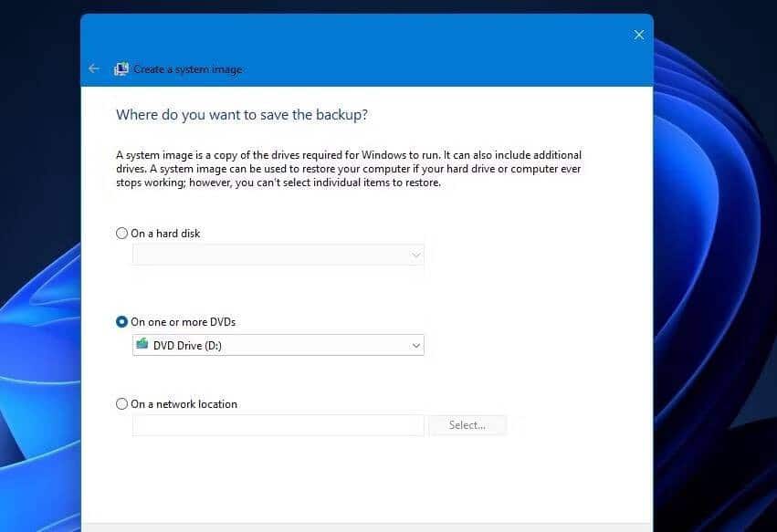The image size is (777, 532).
Task: Click the chevron on the hard disk combo box
Action: coord(415,256)
